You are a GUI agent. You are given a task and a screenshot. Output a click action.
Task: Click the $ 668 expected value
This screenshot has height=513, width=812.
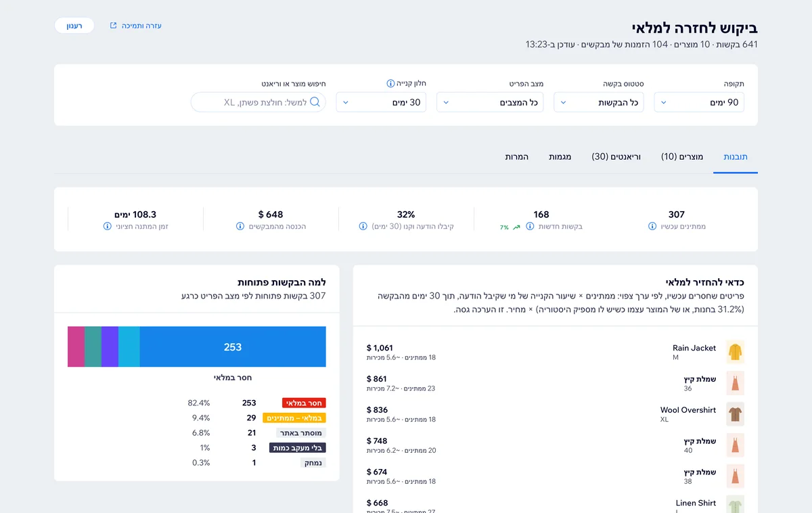coord(378,504)
